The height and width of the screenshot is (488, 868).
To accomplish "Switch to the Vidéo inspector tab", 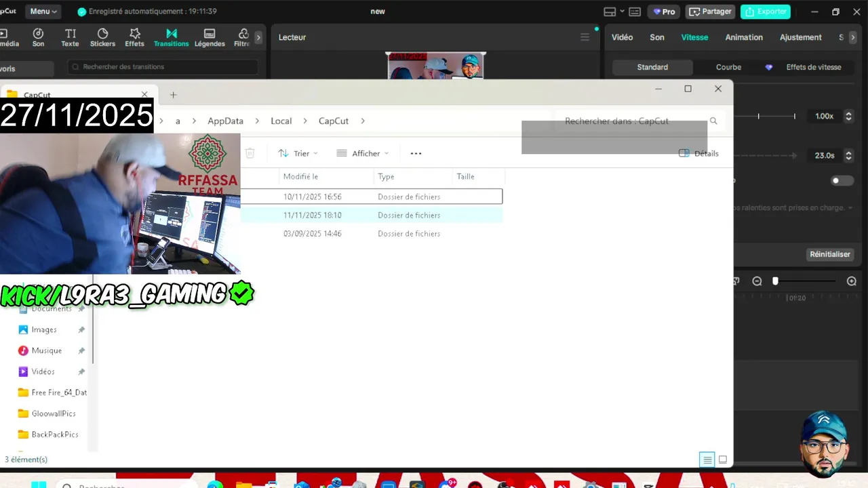I will (622, 37).
